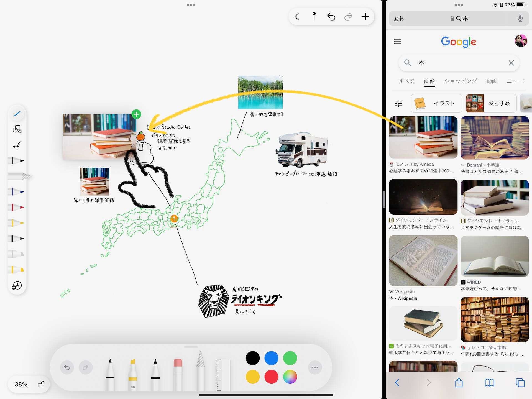Tap the Share icon in Safari's bottom bar

[459, 383]
